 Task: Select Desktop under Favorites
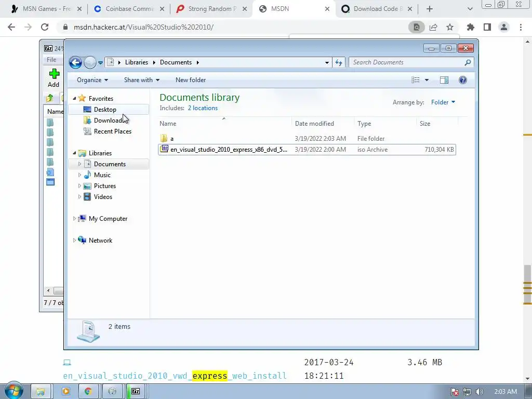click(109, 110)
